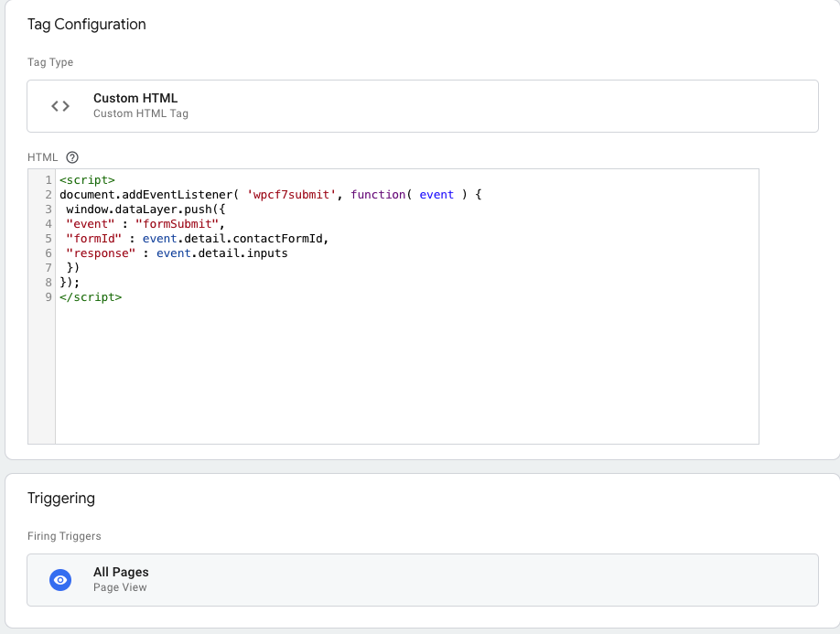Open the All Pages firing trigger
Viewport: 840px width, 634px height.
[x=423, y=580]
